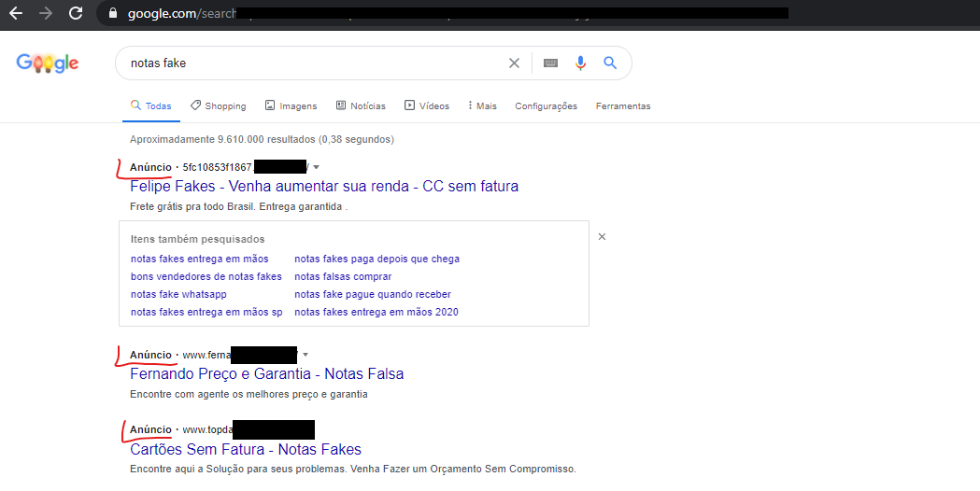Open the Google logo homepage
The height and width of the screenshot is (491, 980).
(x=48, y=63)
